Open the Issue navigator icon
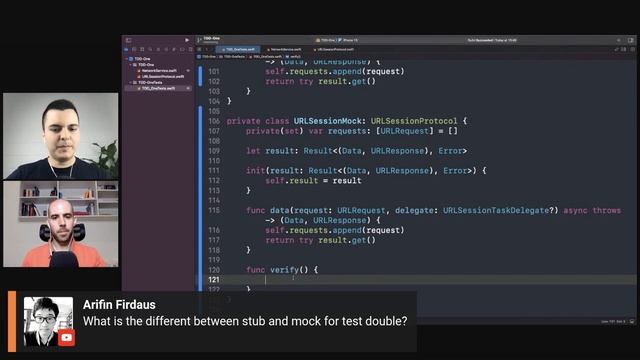The height and width of the screenshot is (360, 640). point(158,49)
